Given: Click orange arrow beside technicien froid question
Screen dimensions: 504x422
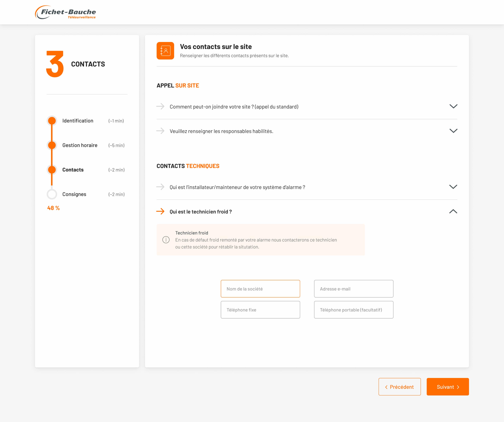Looking at the screenshot, I should [x=160, y=212].
